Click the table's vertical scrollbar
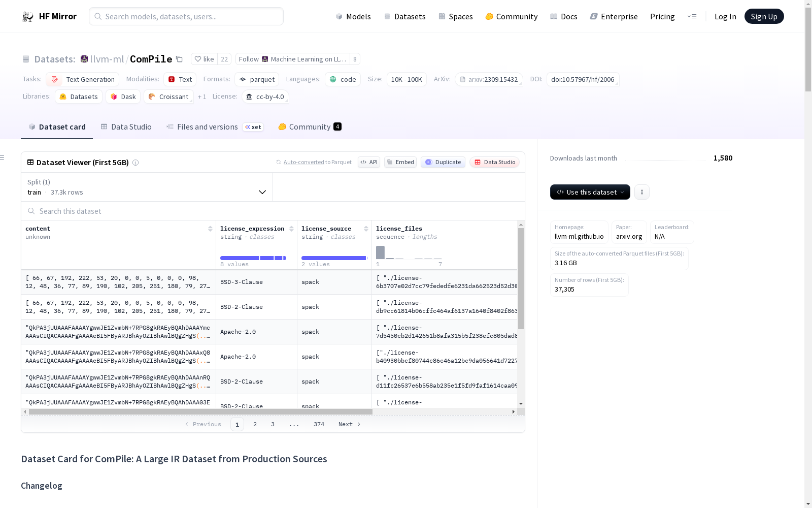The width and height of the screenshot is (812, 508). pos(521,278)
